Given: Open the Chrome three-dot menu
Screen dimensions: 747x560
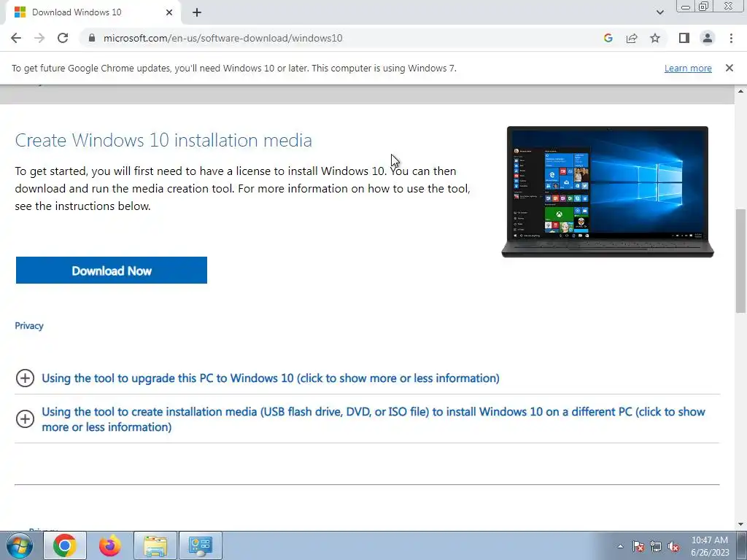Looking at the screenshot, I should pos(731,38).
